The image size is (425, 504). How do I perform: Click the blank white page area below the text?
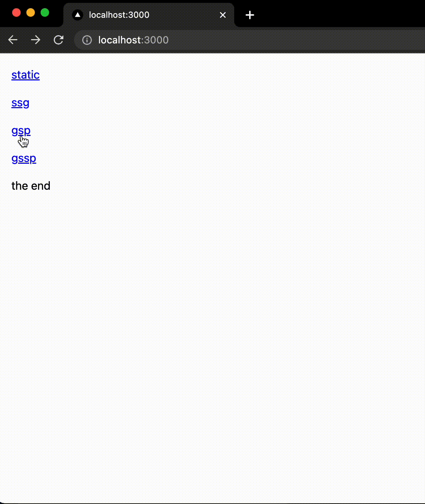(213, 338)
